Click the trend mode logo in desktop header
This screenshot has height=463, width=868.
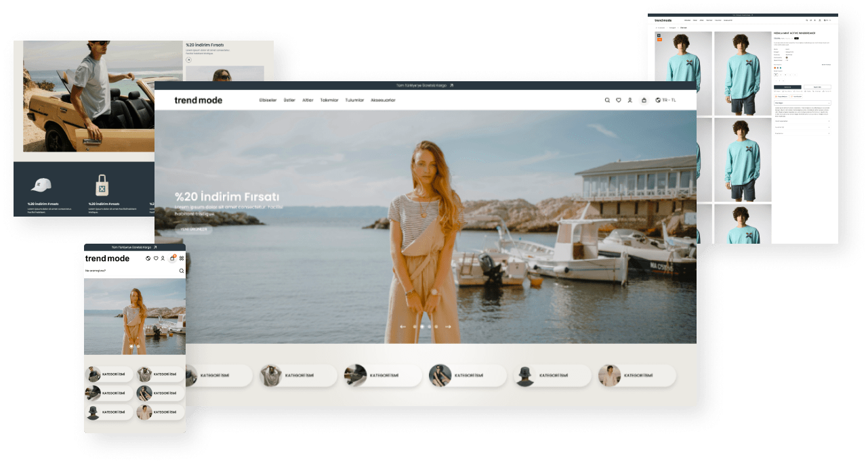click(x=198, y=100)
